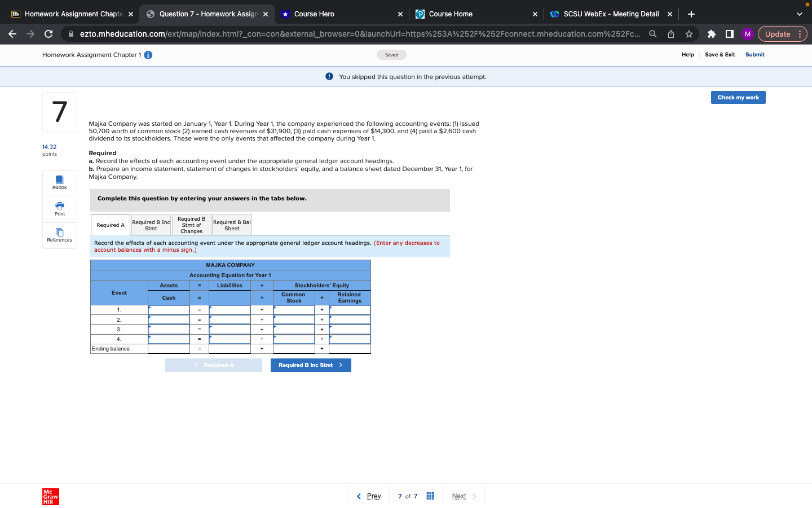Reload the page with the refresh icon

pyautogui.click(x=48, y=34)
